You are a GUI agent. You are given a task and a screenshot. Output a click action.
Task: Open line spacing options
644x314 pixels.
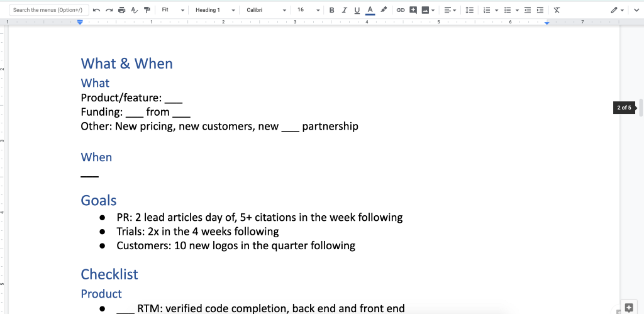[x=469, y=10]
